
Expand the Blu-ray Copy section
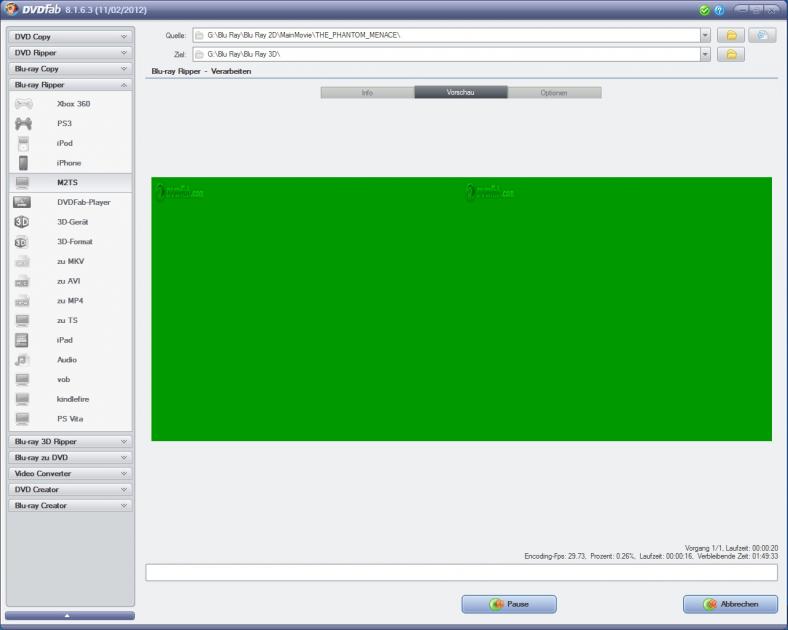pyautogui.click(x=70, y=69)
